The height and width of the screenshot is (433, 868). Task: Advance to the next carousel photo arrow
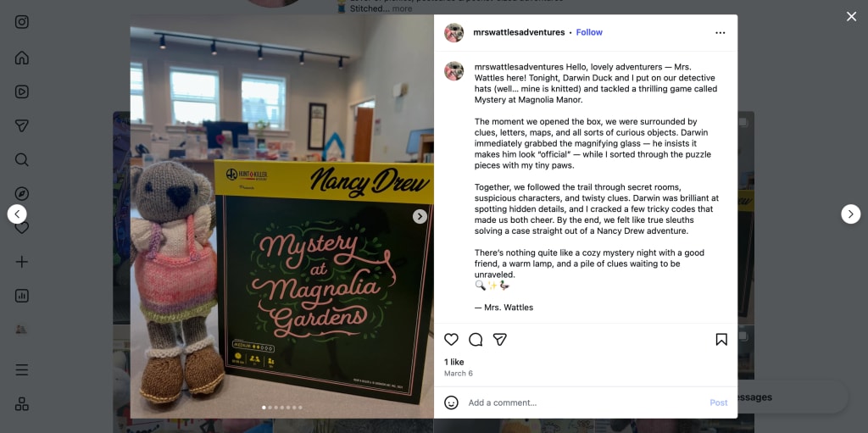tap(420, 217)
